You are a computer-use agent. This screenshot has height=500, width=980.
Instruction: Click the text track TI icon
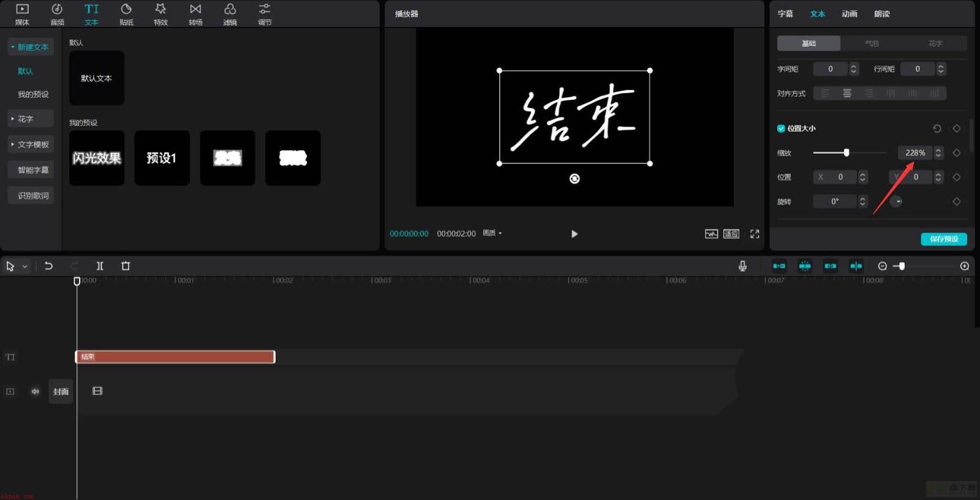click(x=10, y=357)
